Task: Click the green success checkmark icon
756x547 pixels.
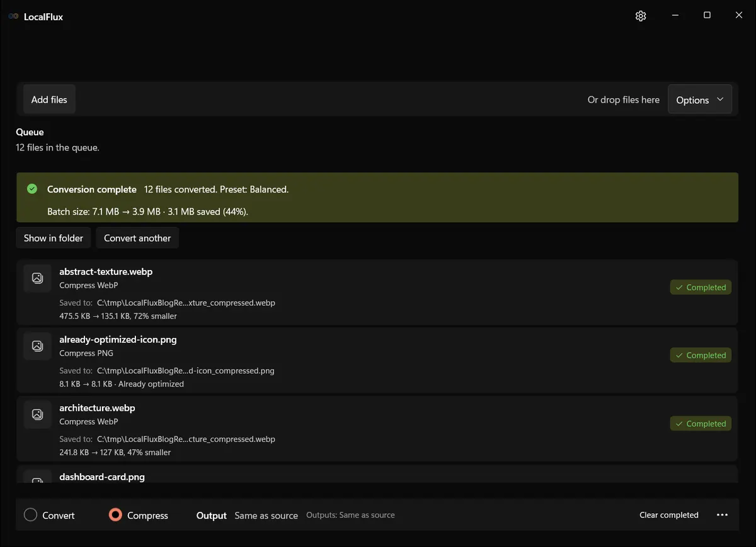Action: pyautogui.click(x=32, y=189)
